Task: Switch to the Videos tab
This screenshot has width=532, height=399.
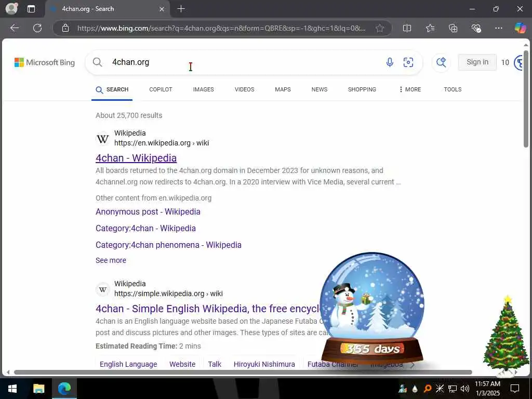Action: (x=244, y=89)
